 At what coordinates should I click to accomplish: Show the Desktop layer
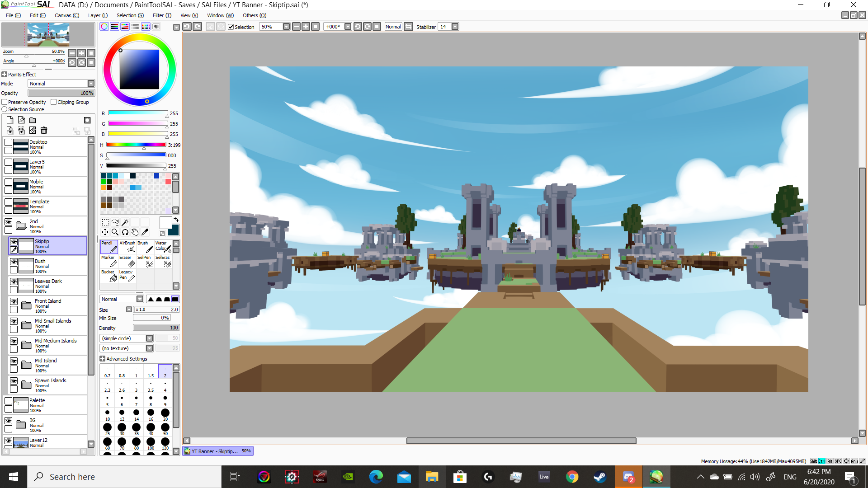point(9,142)
